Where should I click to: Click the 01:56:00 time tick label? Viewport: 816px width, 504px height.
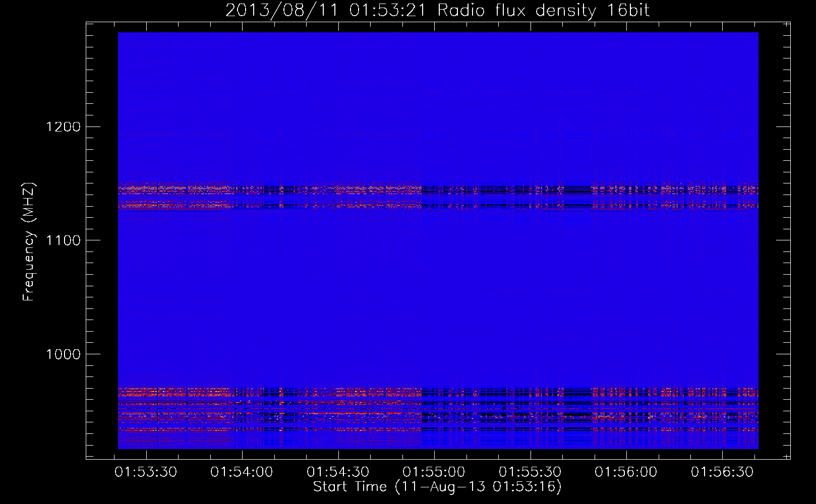[626, 472]
